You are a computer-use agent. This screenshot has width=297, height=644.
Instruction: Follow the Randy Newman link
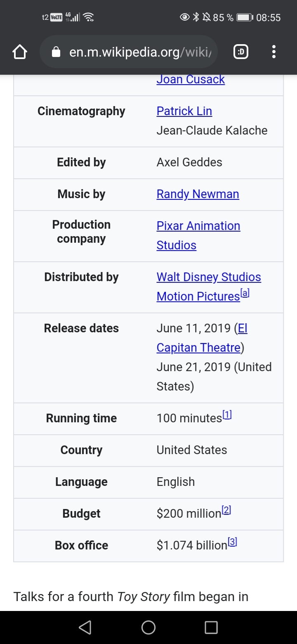(x=198, y=194)
